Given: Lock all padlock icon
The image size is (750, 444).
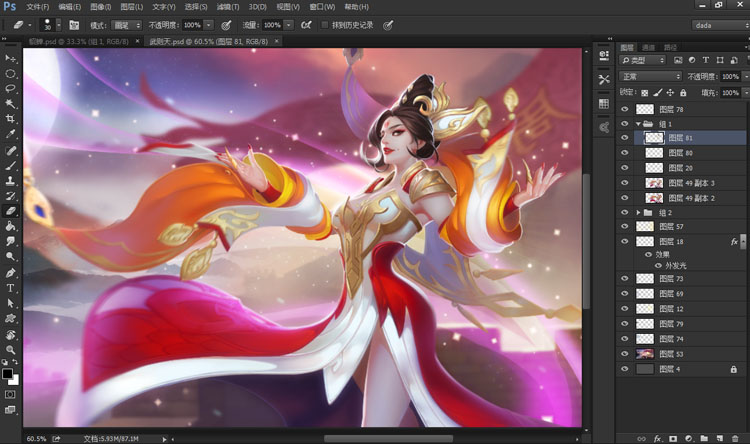Looking at the screenshot, I should [683, 92].
